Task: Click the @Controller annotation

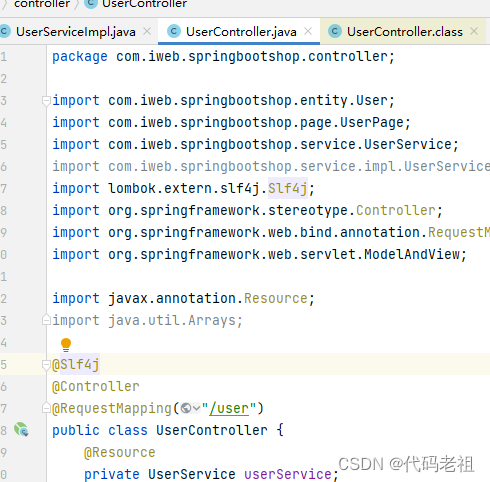Action: tap(96, 387)
